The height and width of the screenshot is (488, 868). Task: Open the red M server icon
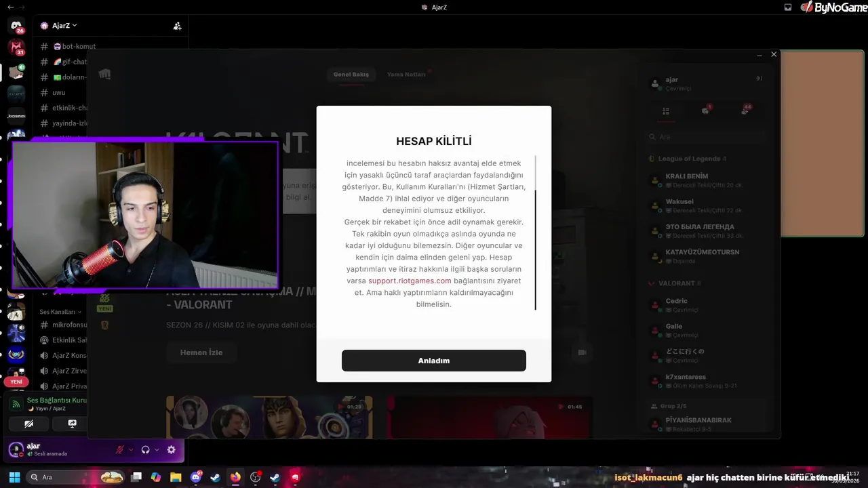(16, 47)
